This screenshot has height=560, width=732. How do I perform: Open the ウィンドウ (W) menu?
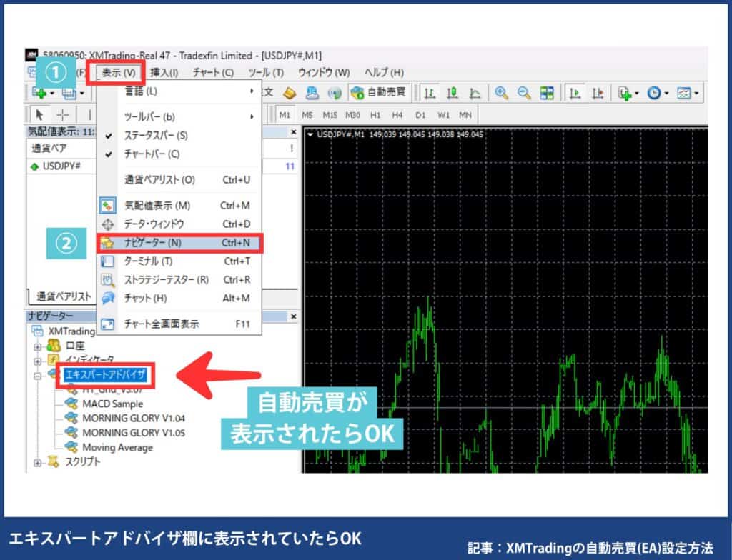(324, 72)
